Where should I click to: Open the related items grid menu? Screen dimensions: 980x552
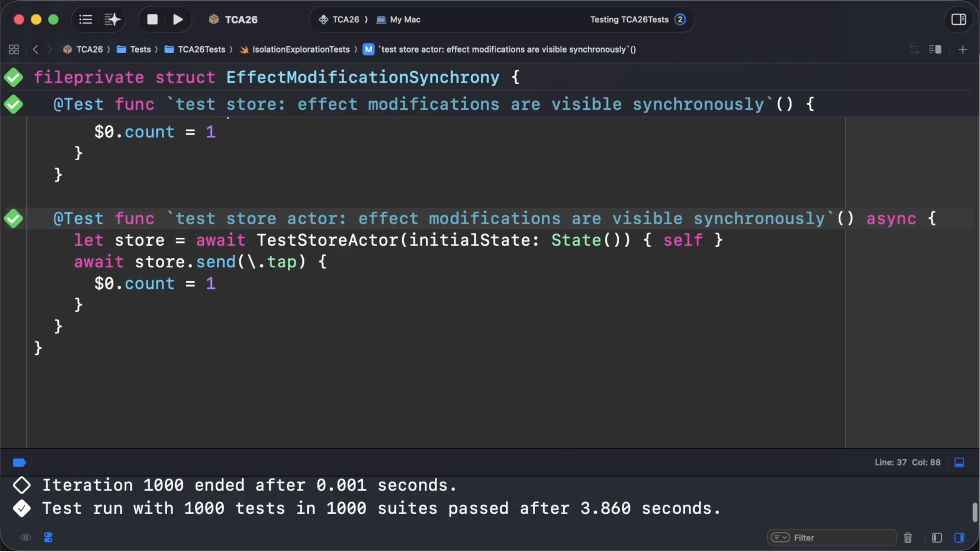(13, 49)
